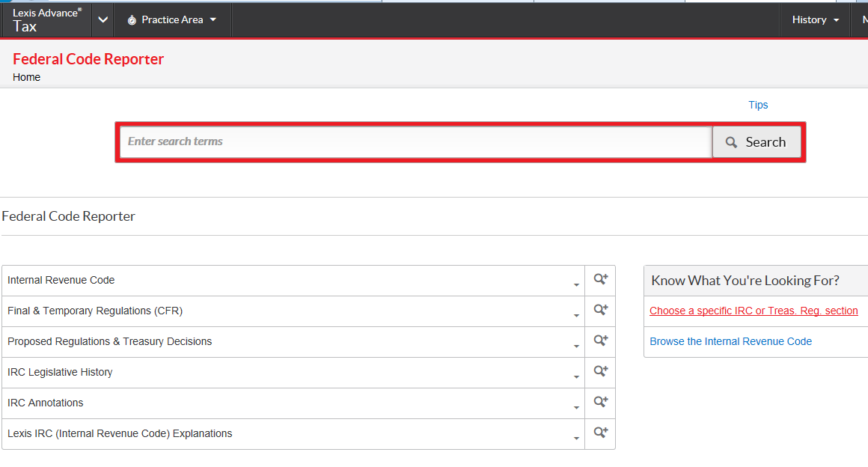Click the add-to-search icon for Internal Revenue Code

[x=600, y=280]
